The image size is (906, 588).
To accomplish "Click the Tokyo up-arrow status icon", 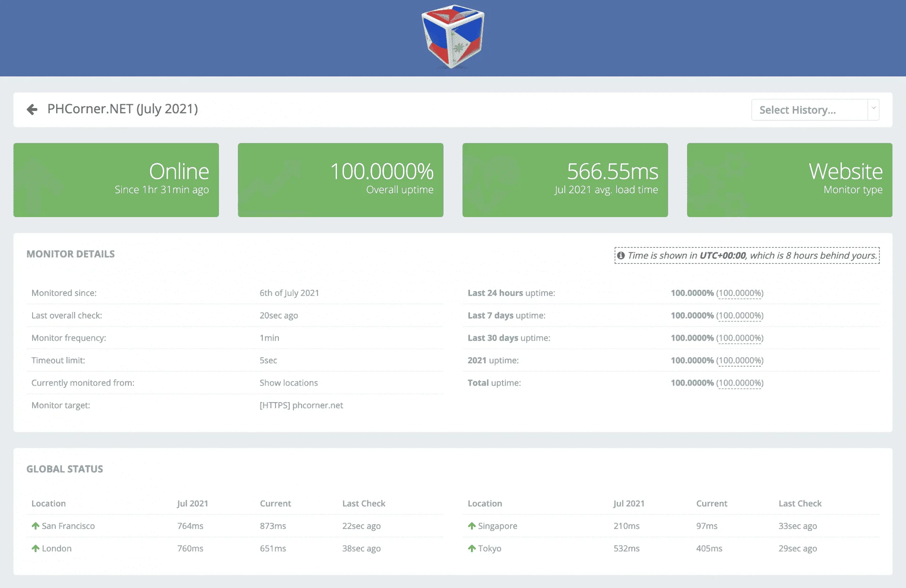I will click(x=472, y=548).
